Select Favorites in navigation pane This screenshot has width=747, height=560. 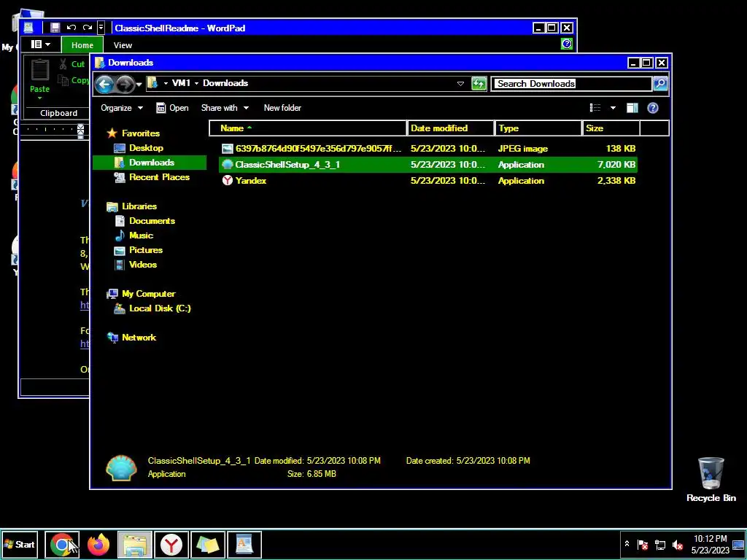click(141, 133)
